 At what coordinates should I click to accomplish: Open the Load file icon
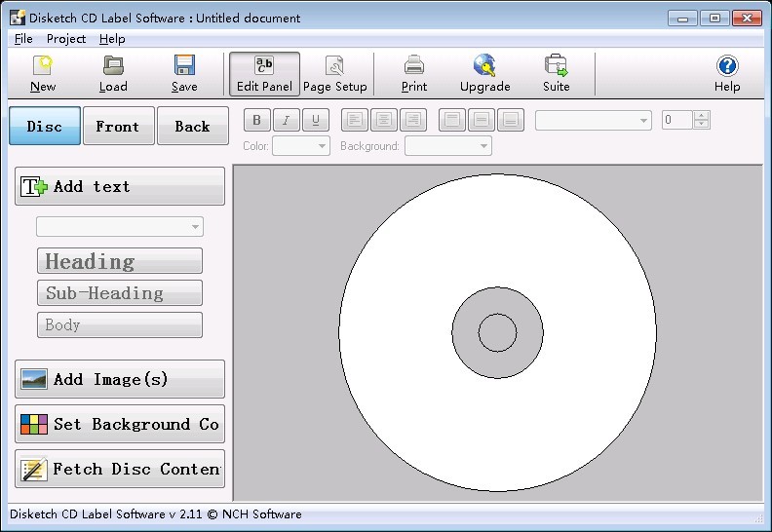point(113,66)
